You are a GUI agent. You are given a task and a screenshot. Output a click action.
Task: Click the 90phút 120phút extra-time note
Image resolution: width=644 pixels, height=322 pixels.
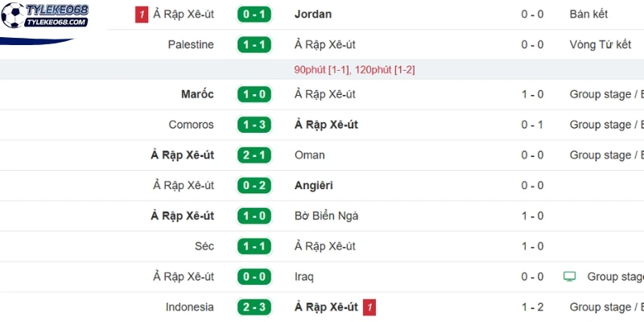tap(354, 70)
